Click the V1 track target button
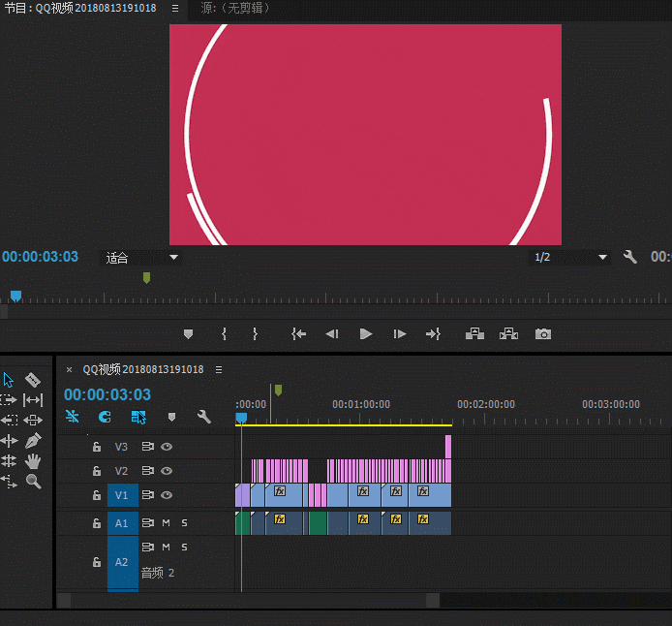Viewport: 672px width, 626px height. (121, 495)
